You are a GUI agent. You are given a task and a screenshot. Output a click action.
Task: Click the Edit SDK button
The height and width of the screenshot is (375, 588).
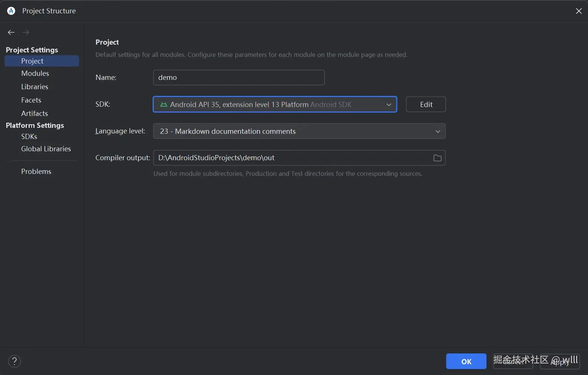pos(426,104)
